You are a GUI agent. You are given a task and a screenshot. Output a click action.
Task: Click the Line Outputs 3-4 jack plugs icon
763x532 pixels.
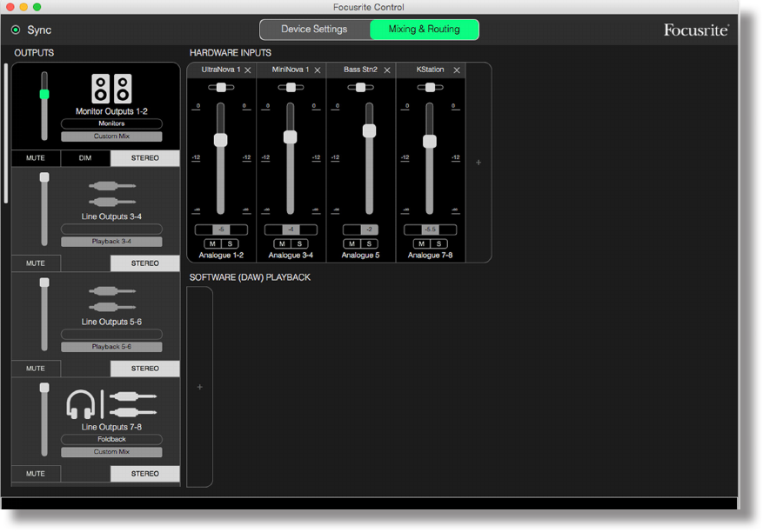tap(112, 194)
